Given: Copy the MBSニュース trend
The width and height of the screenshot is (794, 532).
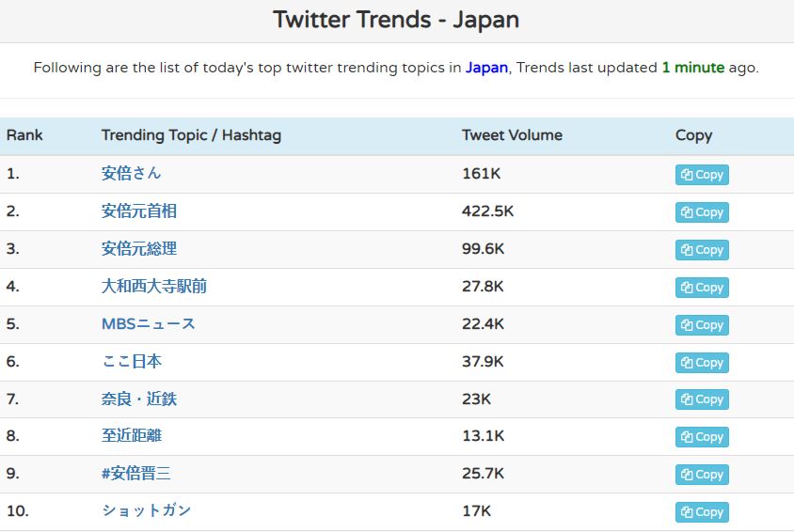Looking at the screenshot, I should point(702,325).
